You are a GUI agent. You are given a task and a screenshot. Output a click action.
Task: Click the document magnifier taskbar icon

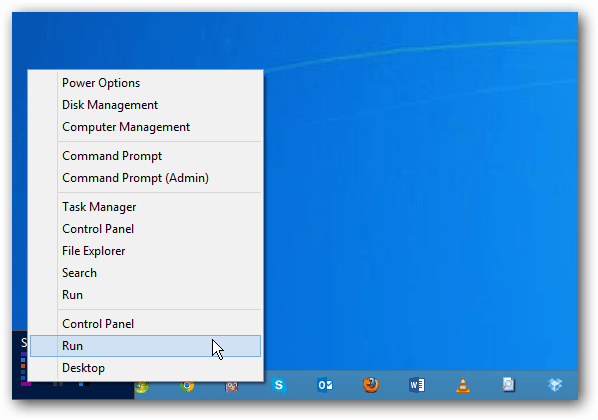(x=508, y=385)
